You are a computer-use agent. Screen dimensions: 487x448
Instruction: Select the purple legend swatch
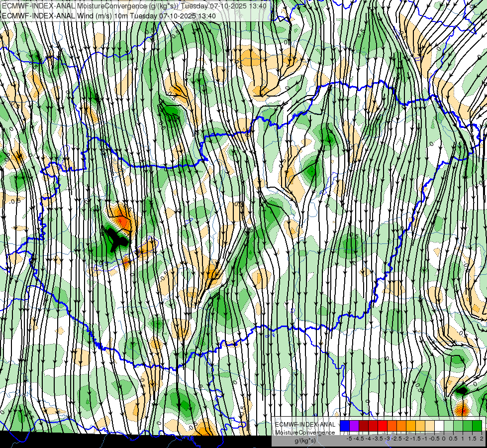[x=354, y=426]
